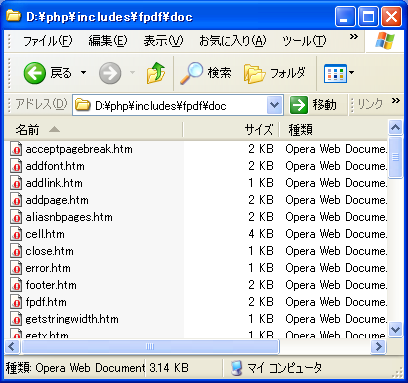Select the file name error.htm
408x383 pixels.
(48, 268)
